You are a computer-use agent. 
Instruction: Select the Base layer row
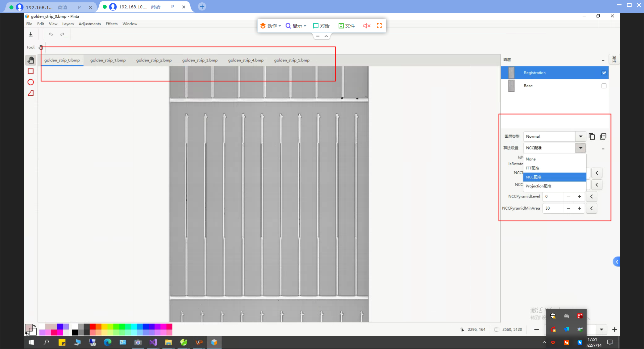click(554, 86)
